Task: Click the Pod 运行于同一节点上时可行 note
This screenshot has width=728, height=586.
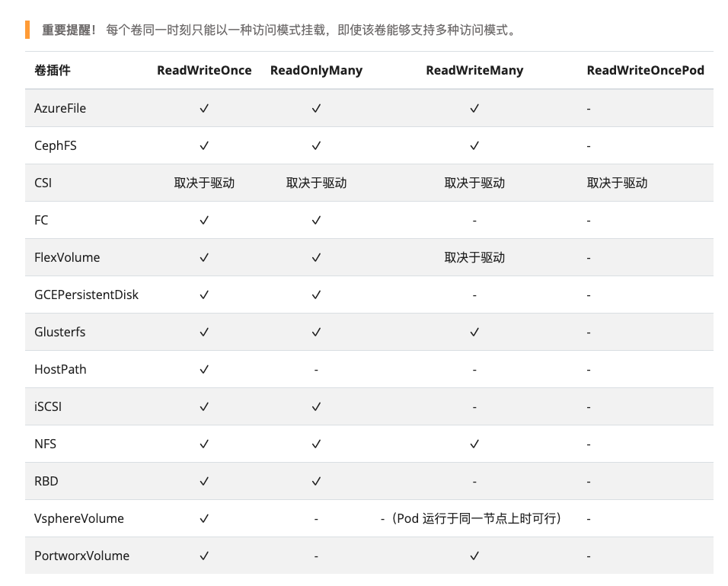Action: 474,519
